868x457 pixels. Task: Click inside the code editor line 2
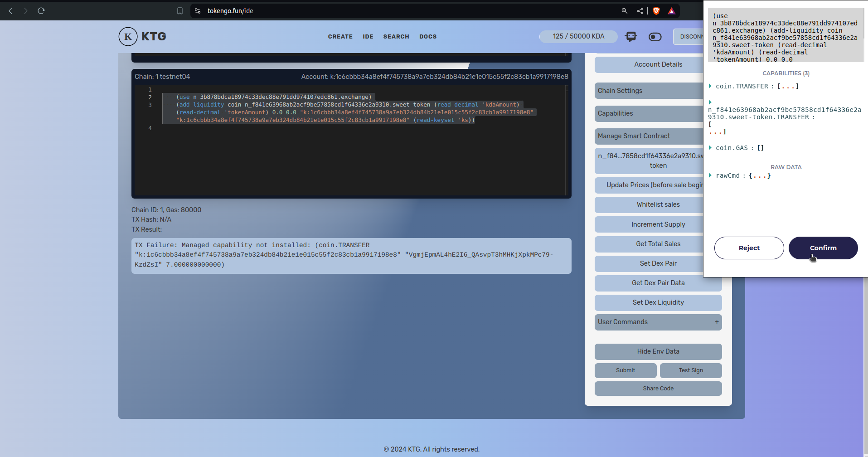[275, 97]
